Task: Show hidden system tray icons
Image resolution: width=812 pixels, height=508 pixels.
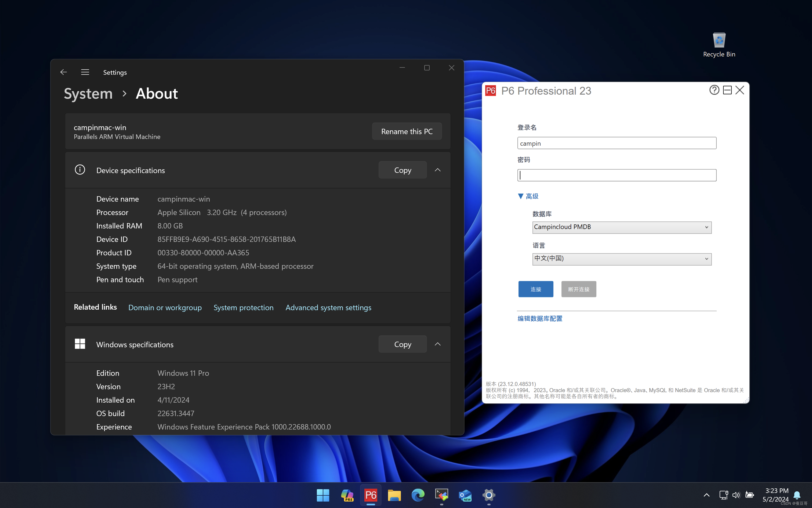Action: click(707, 495)
